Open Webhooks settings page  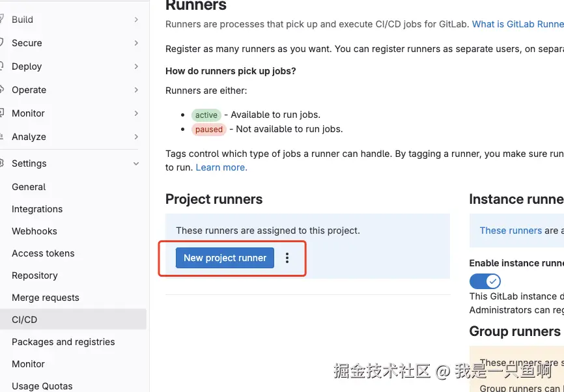tap(34, 231)
